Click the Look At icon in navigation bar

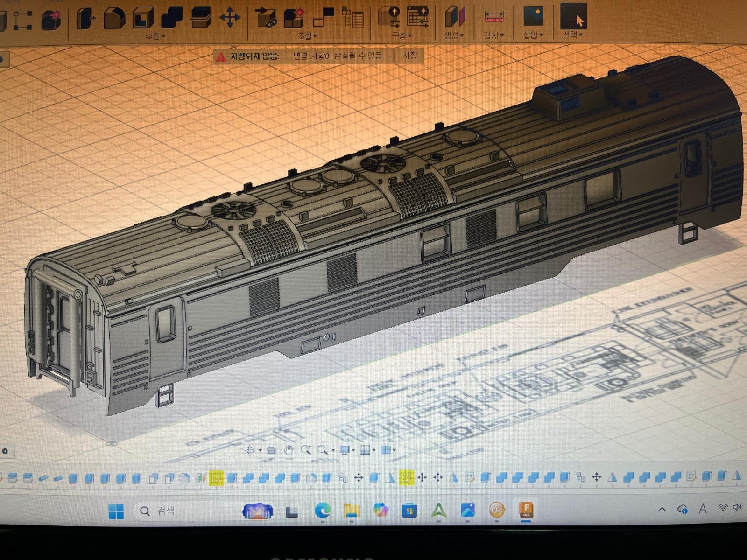(x=271, y=450)
